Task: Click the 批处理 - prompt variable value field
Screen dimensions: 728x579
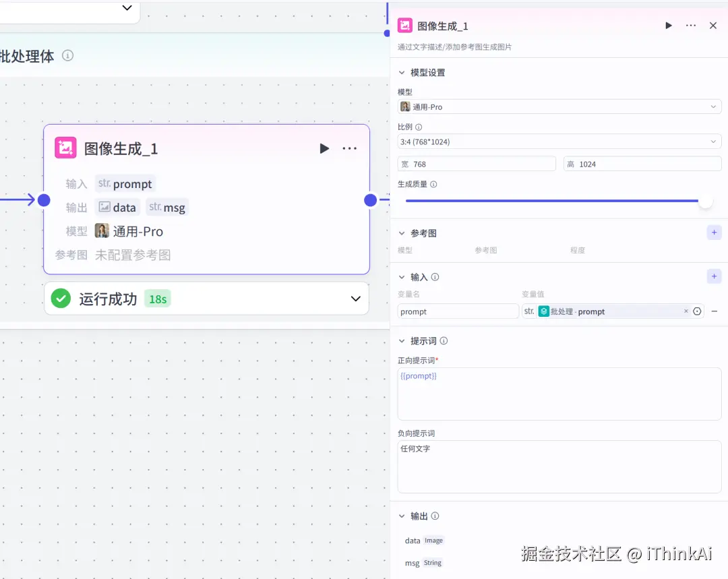Action: [613, 311]
